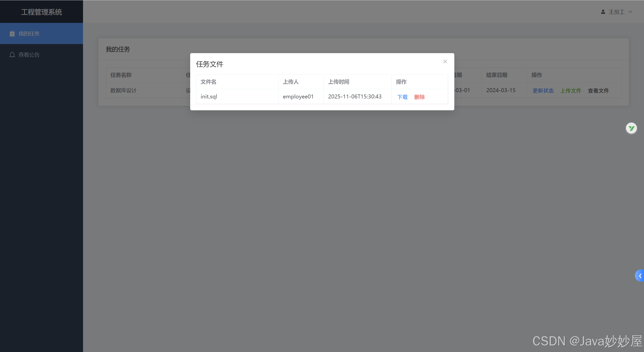Screen dimensions: 644x352
Task: Click the 工程管理系统 title
Action: (x=42, y=12)
